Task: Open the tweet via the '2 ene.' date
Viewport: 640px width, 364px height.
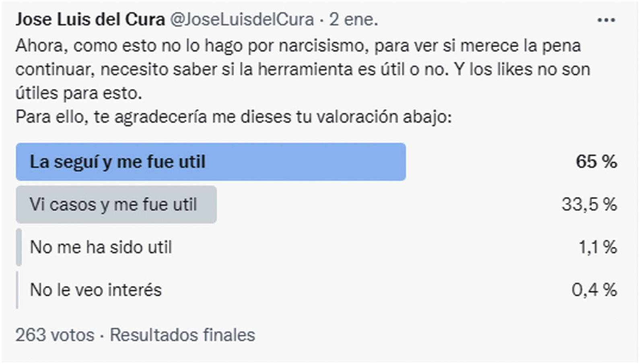Action: [x=354, y=19]
